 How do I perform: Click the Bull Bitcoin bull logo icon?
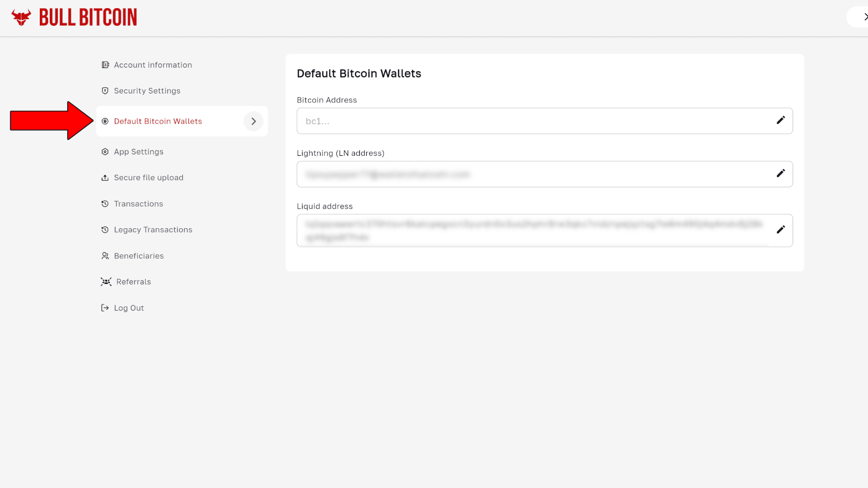(21, 17)
